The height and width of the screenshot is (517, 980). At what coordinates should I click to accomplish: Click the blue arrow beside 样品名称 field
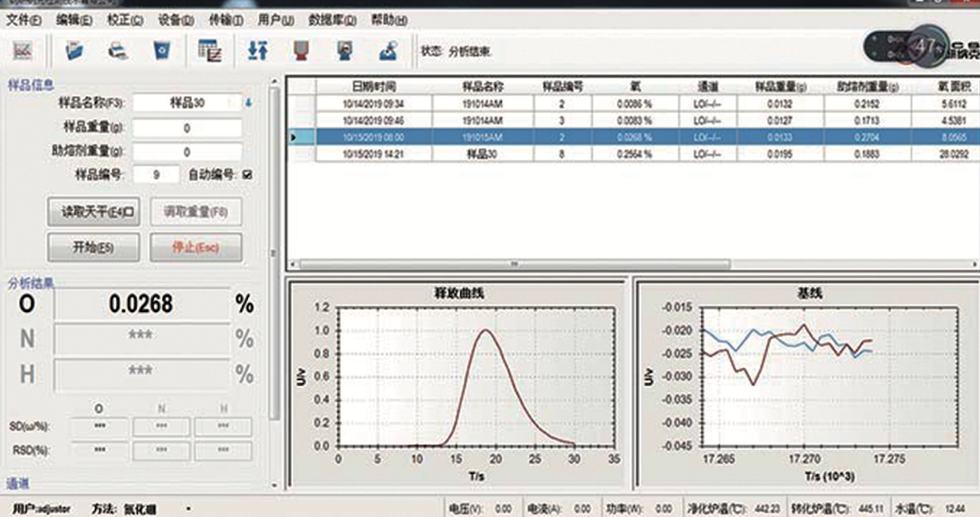coord(249,103)
